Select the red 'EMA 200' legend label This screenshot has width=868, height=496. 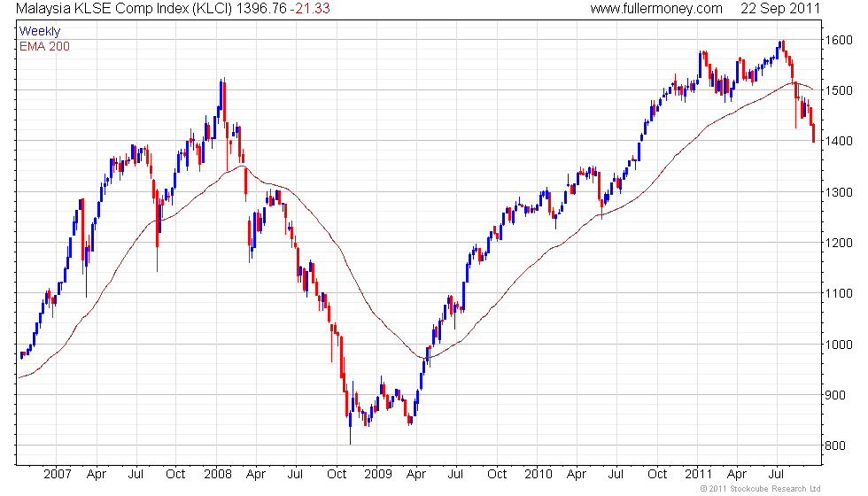click(x=44, y=46)
